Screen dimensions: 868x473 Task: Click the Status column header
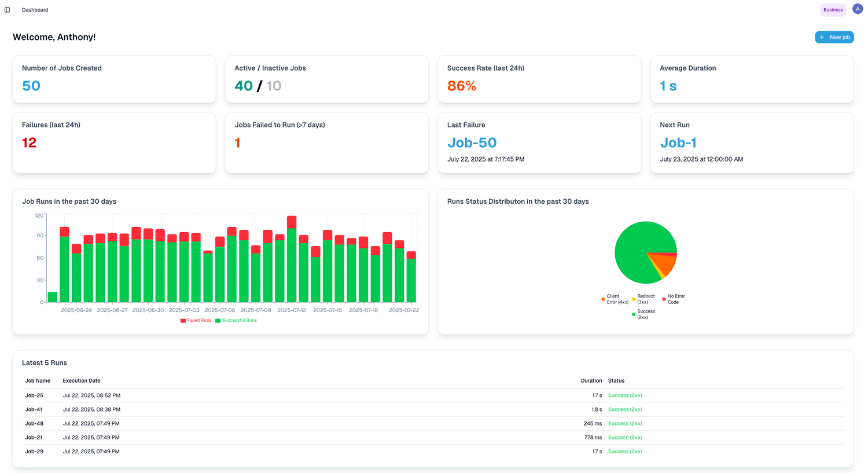616,381
